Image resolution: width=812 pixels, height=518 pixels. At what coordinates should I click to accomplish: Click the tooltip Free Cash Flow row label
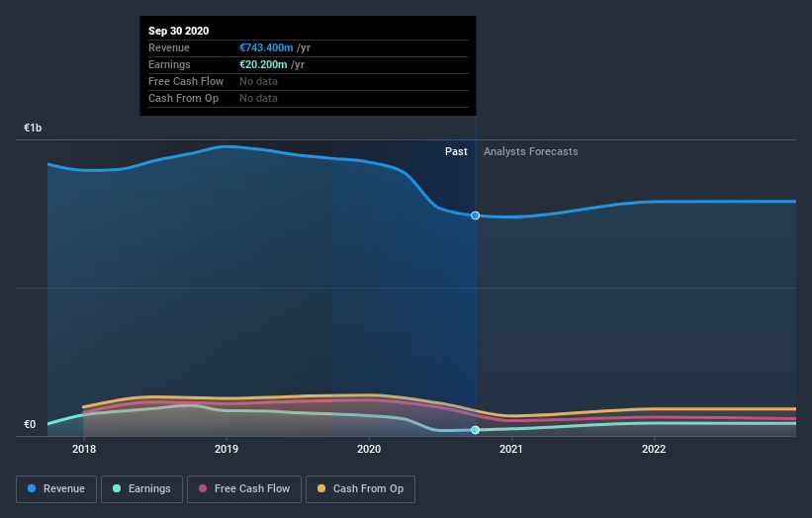click(186, 81)
